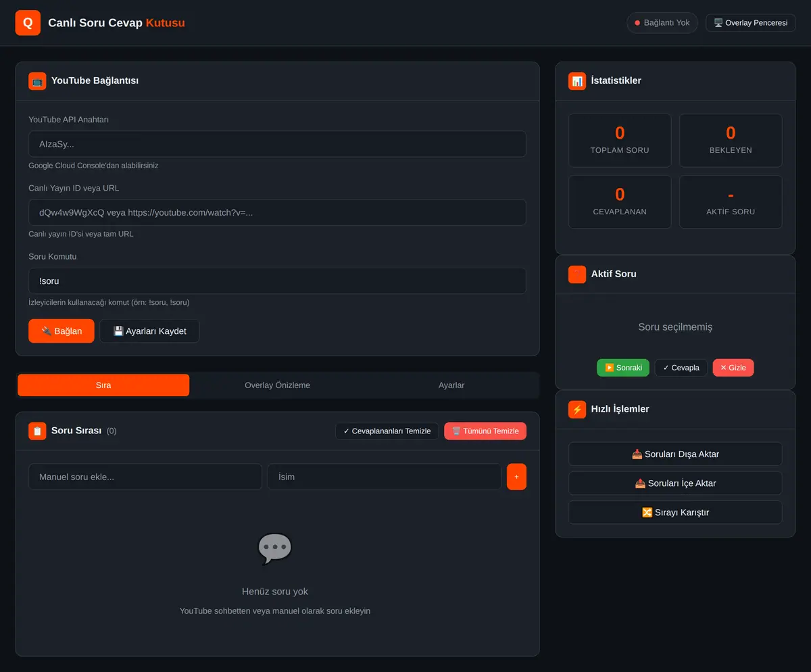Image resolution: width=811 pixels, height=672 pixels.
Task: Click the Manuel soru ekle field
Action: [145, 477]
